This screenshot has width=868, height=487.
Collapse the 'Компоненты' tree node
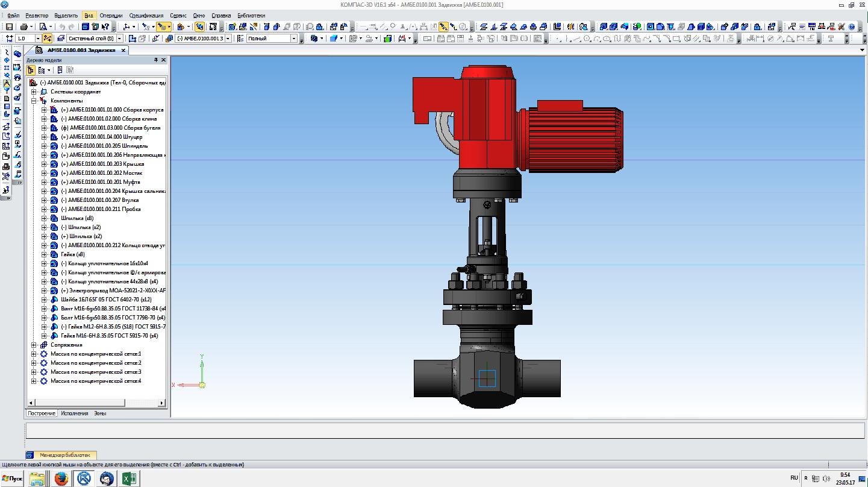pyautogui.click(x=34, y=101)
